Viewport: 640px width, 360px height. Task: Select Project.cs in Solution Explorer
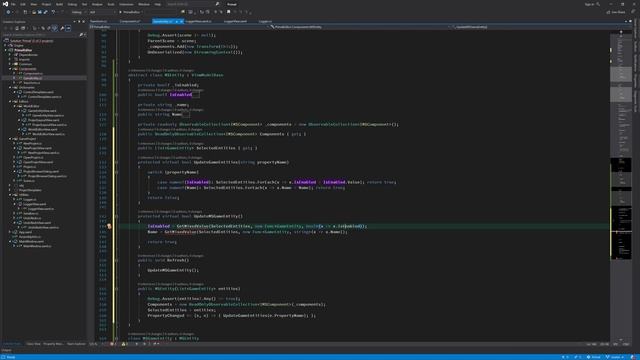click(x=29, y=167)
